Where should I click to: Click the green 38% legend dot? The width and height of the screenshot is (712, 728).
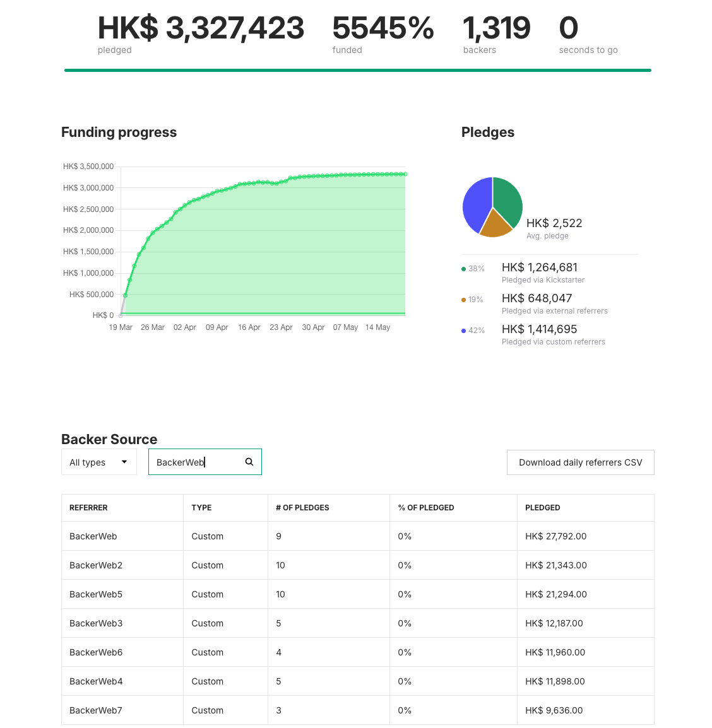click(464, 269)
